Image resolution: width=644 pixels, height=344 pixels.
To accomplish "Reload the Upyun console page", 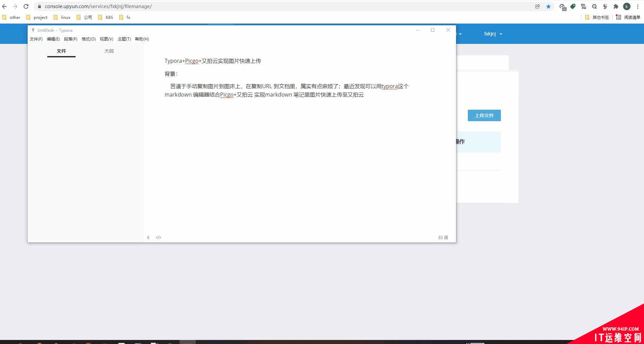I will (26, 6).
